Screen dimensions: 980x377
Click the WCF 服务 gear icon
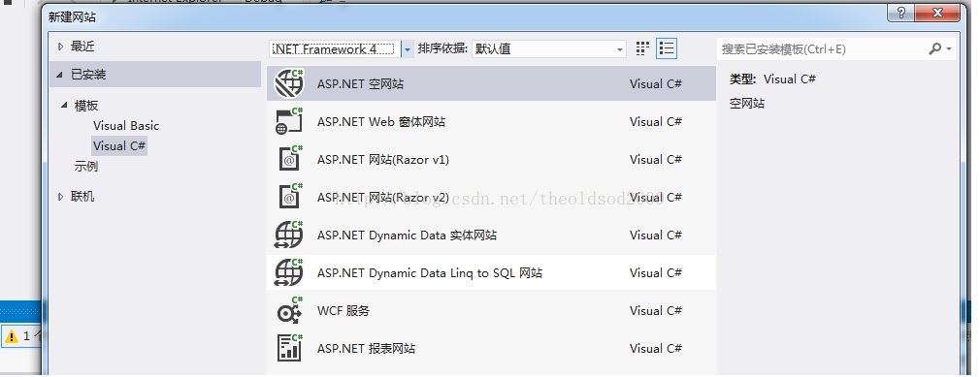289,310
